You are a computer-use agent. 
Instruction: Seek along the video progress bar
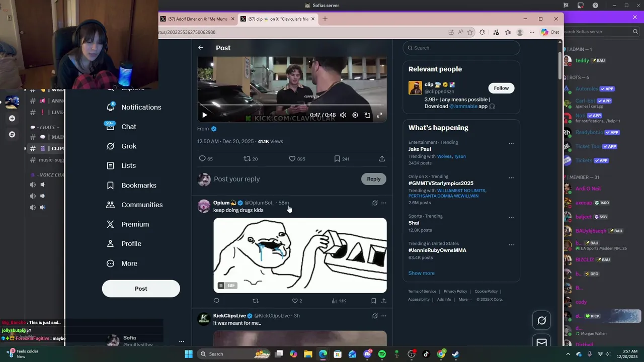click(x=292, y=105)
